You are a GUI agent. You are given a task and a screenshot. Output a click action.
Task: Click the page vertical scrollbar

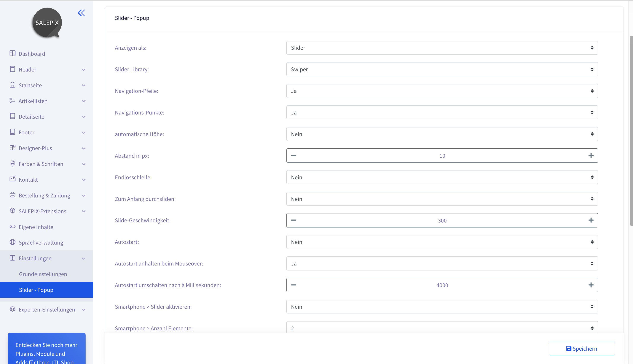pyautogui.click(x=631, y=131)
